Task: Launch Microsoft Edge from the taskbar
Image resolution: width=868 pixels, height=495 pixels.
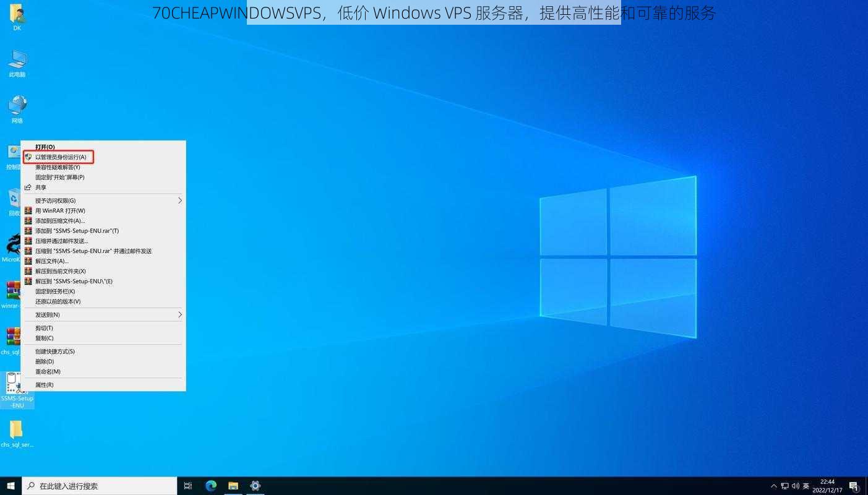Action: [211, 486]
